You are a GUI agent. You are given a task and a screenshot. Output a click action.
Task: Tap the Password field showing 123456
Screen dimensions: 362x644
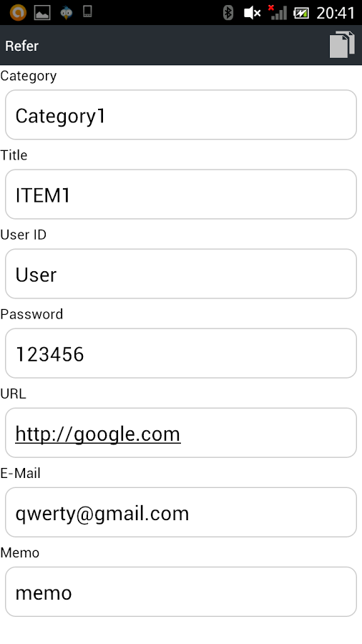tap(181, 353)
